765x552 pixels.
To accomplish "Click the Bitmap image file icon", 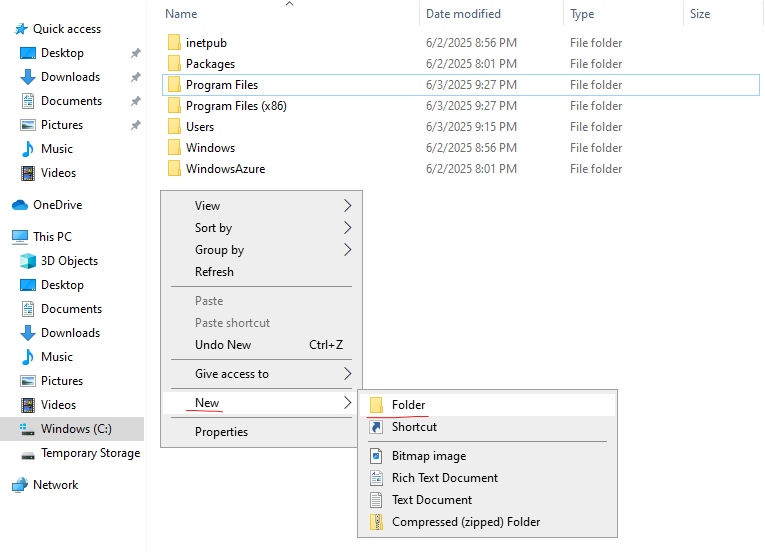I will (x=376, y=456).
